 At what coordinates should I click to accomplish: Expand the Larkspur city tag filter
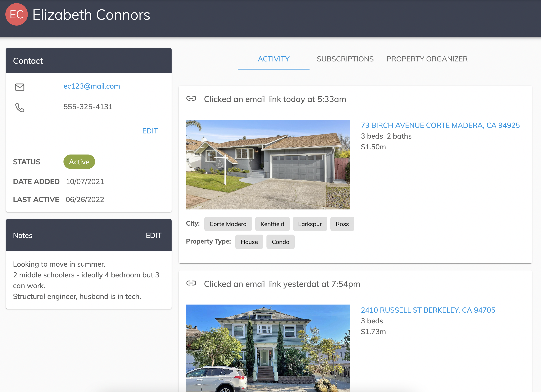pyautogui.click(x=310, y=224)
